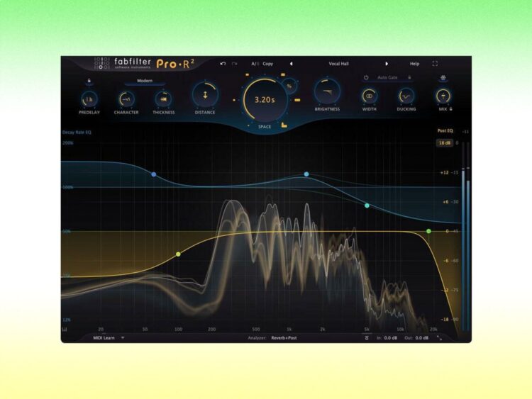Click the Ducking knob
Viewport: 532px width, 399px height.
click(x=406, y=96)
